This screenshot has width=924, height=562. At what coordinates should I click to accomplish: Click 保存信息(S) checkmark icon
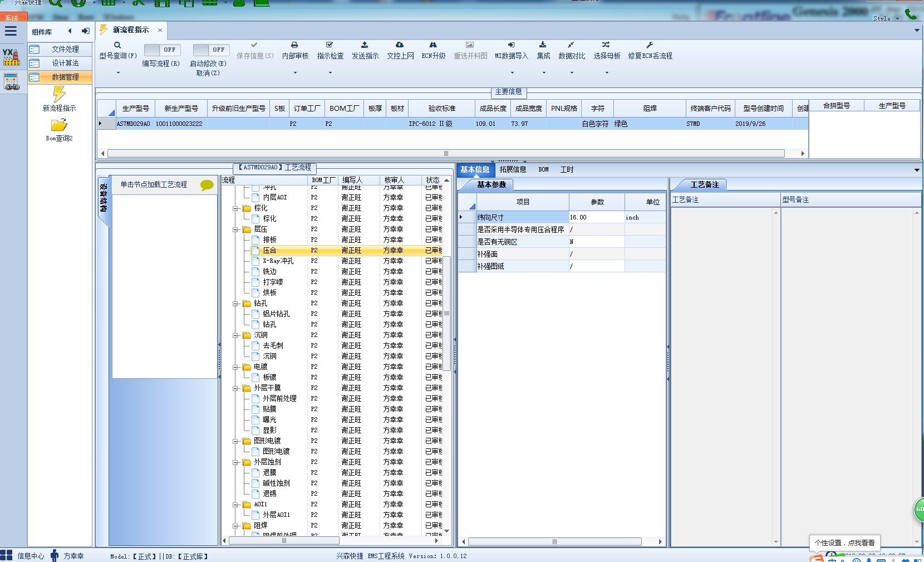coord(254,45)
